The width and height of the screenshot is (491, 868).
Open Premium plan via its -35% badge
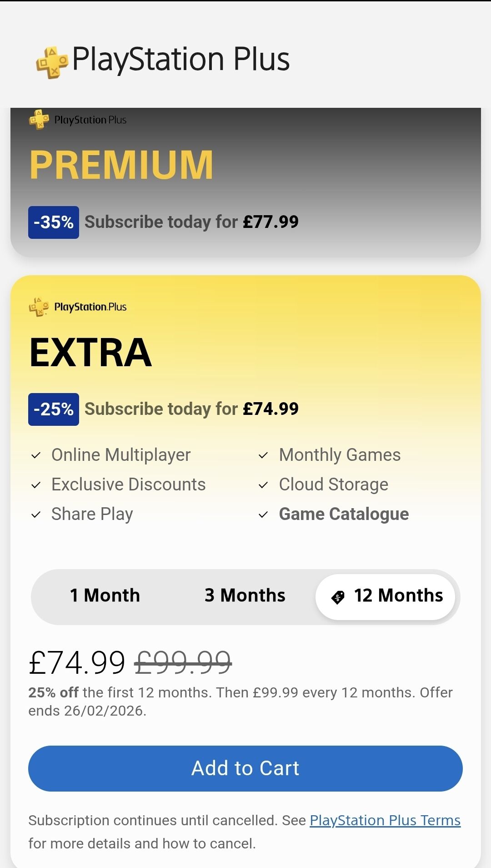coord(54,222)
